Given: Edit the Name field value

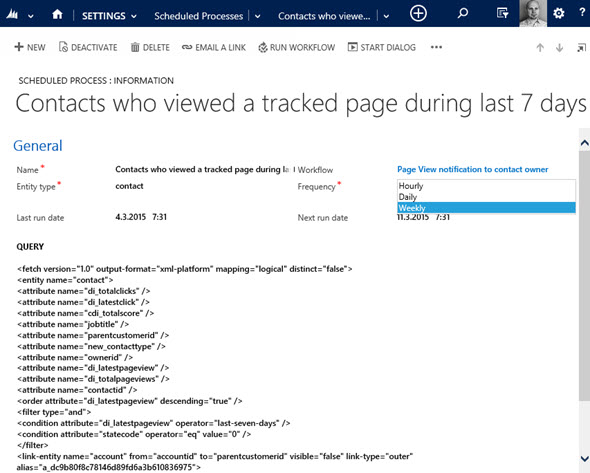Looking at the screenshot, I should (202, 169).
